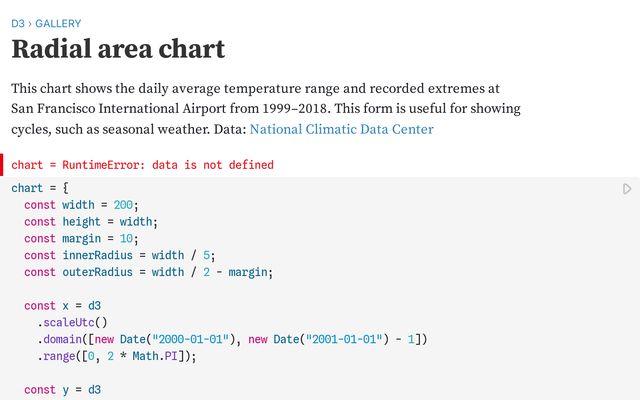The width and height of the screenshot is (640, 400).
Task: Click the outerRadius declaration's margin variable
Action: (x=248, y=272)
